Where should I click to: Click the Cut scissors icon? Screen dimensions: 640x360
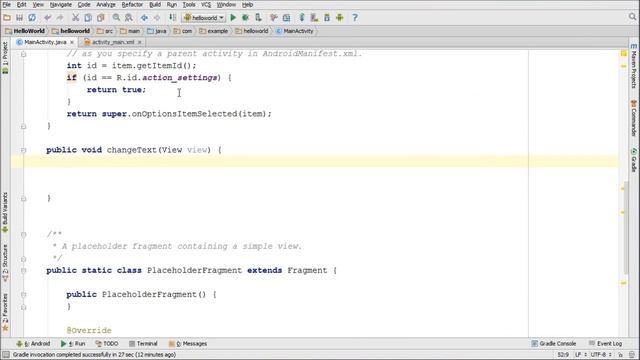pyautogui.click(x=76, y=18)
